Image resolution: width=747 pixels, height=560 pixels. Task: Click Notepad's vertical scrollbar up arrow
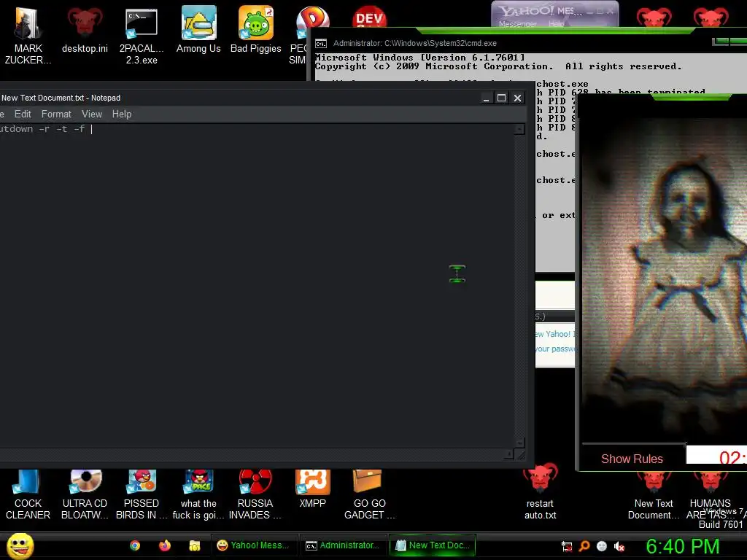coord(519,129)
